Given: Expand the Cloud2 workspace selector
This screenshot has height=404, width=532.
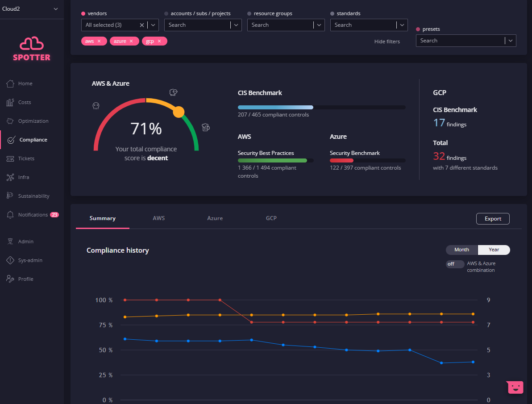Looking at the screenshot, I should pyautogui.click(x=56, y=9).
